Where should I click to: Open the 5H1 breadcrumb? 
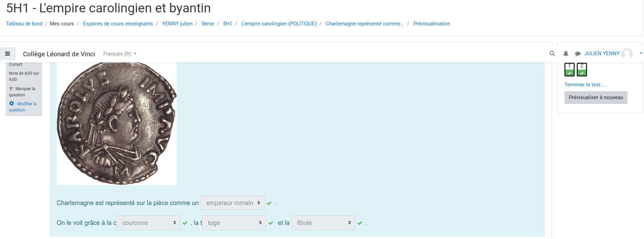(227, 24)
